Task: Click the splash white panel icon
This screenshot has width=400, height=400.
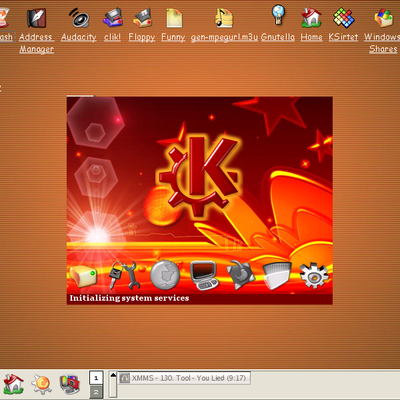Action: tap(277, 276)
